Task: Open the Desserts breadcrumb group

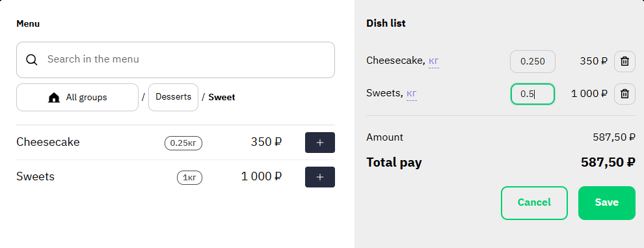Action: click(x=173, y=97)
